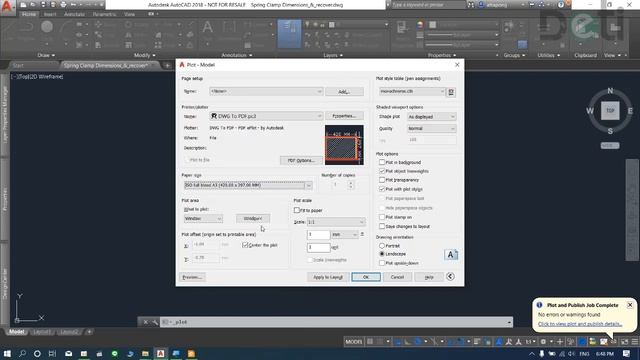Open File Explorer from the taskbar
Screen dimensions: 640x360
[145, 353]
